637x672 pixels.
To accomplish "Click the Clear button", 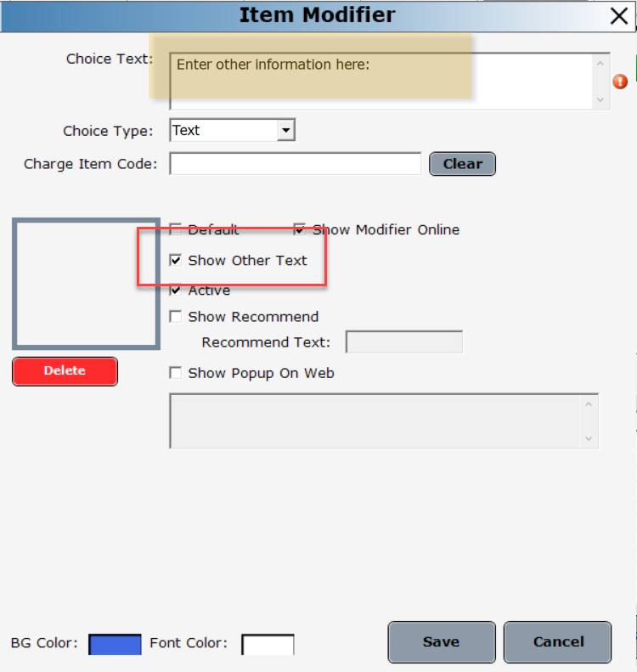I will coord(462,164).
